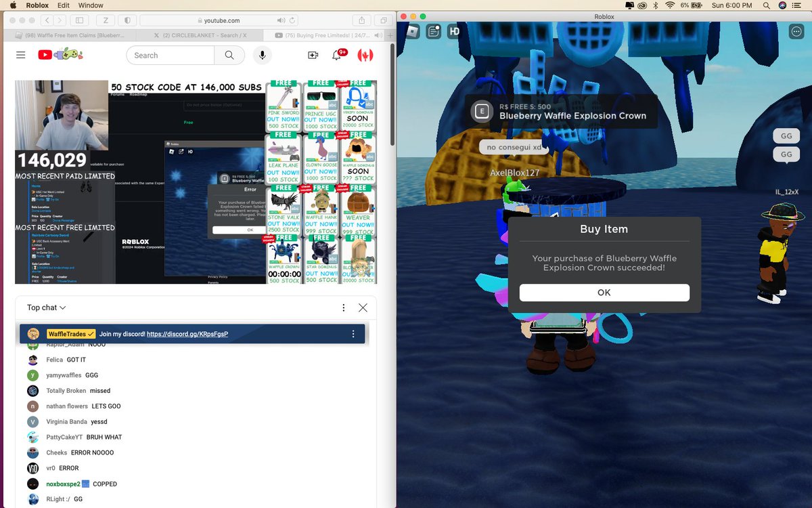The width and height of the screenshot is (812, 508).
Task: Open live chat three-dots options
Action: coord(344,308)
